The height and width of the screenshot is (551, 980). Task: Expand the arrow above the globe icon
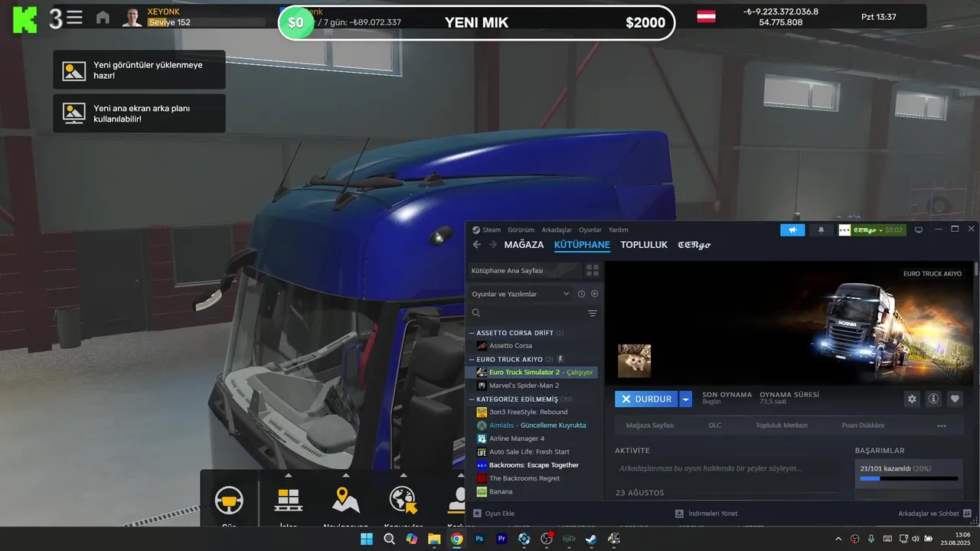click(403, 476)
